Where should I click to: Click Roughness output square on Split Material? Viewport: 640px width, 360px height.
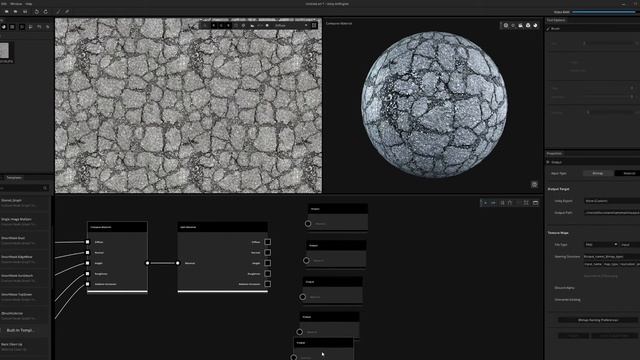point(267,274)
